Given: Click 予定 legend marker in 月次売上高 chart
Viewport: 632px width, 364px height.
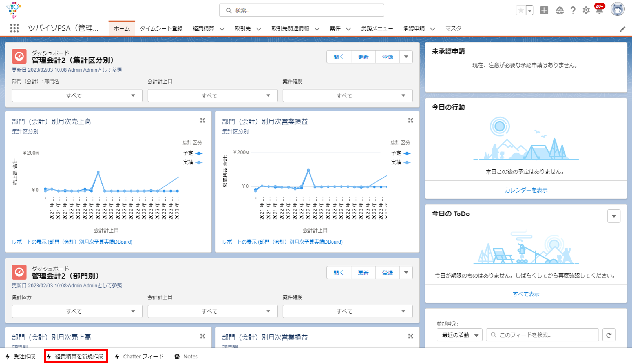Looking at the screenshot, I should click(x=199, y=153).
